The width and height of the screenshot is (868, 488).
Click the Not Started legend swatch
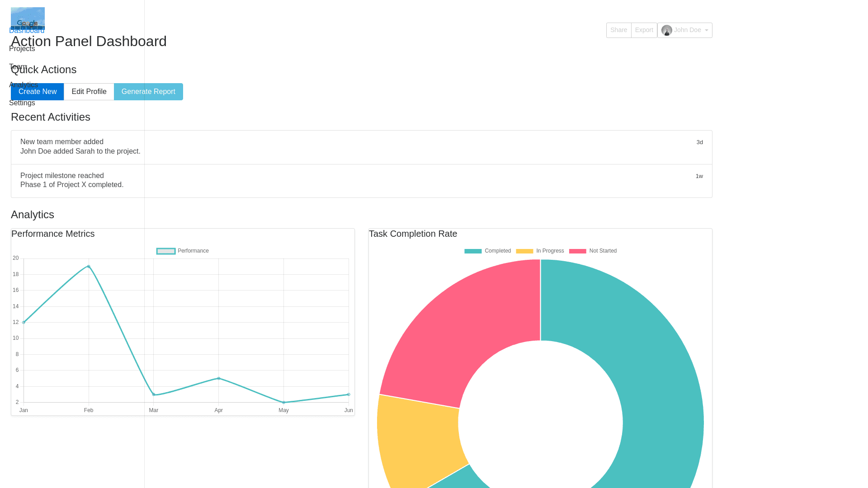click(577, 251)
